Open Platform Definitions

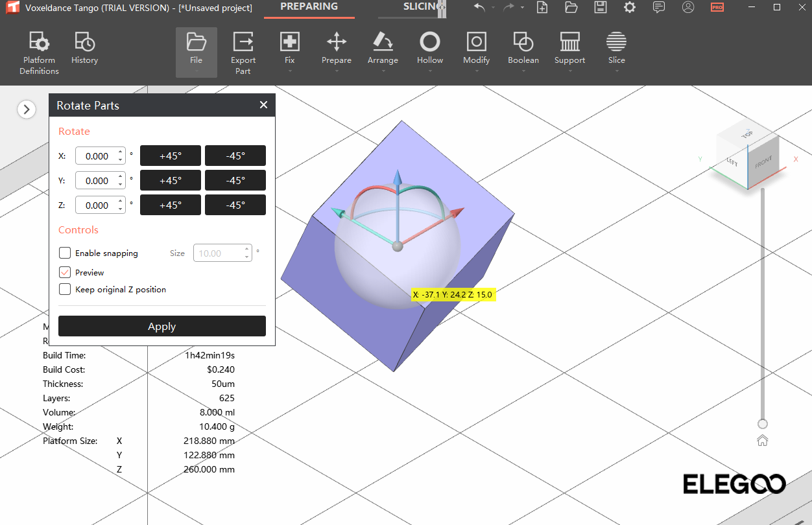coord(40,53)
